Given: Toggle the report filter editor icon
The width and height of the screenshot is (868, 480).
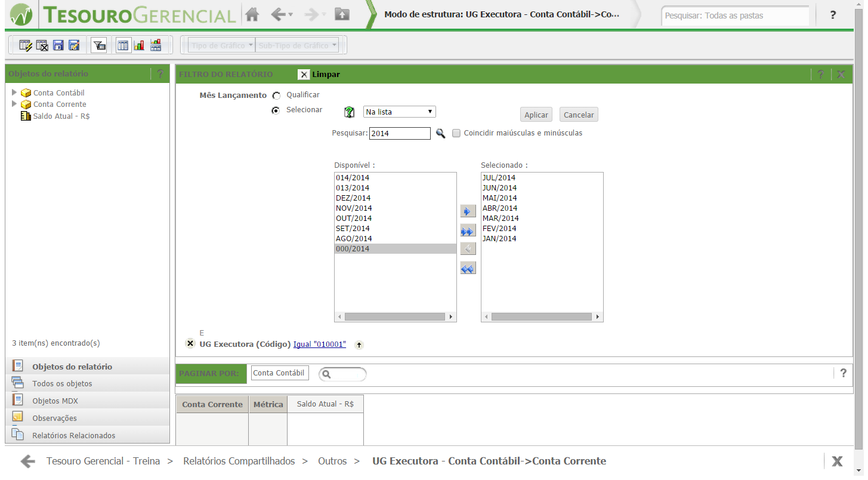Looking at the screenshot, I should [99, 45].
